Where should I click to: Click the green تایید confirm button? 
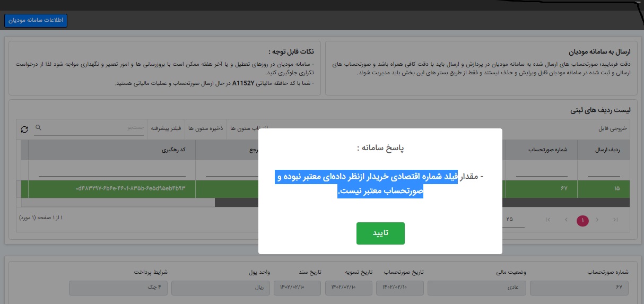pyautogui.click(x=380, y=233)
